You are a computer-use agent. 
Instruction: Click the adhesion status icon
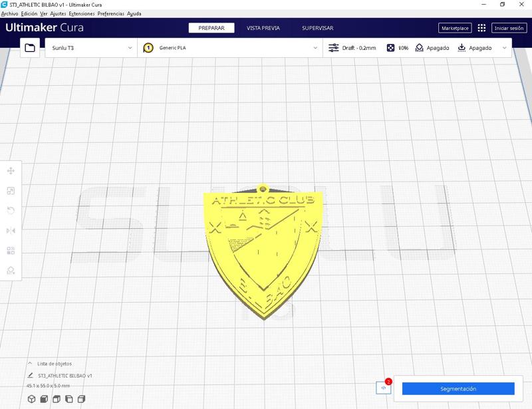[462, 48]
